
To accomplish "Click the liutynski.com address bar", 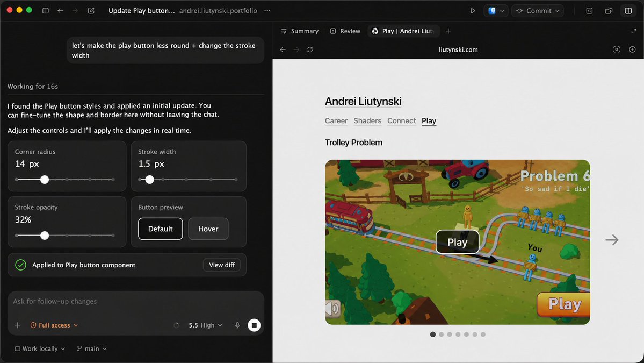I will tap(458, 49).
